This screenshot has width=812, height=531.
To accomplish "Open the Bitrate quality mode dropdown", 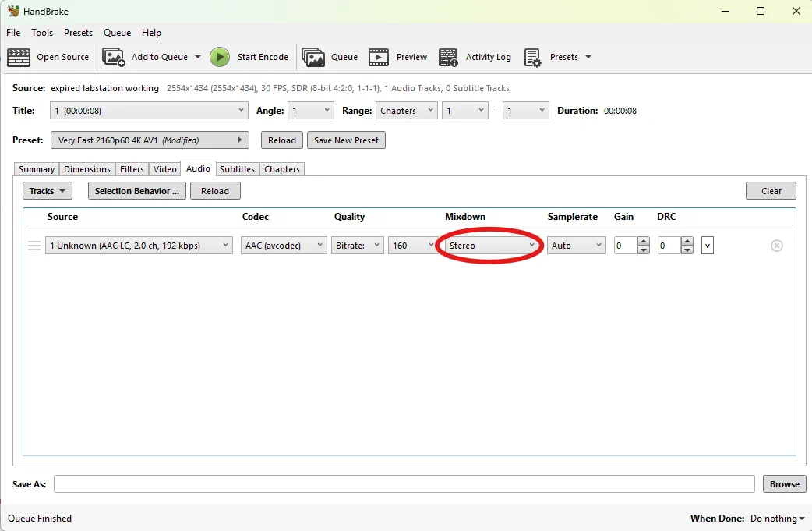I will coord(358,246).
